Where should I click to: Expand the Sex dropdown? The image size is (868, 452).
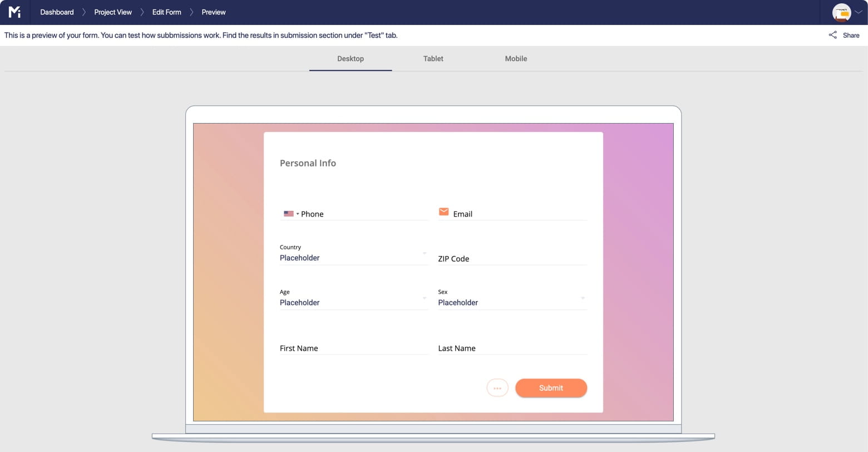(583, 298)
